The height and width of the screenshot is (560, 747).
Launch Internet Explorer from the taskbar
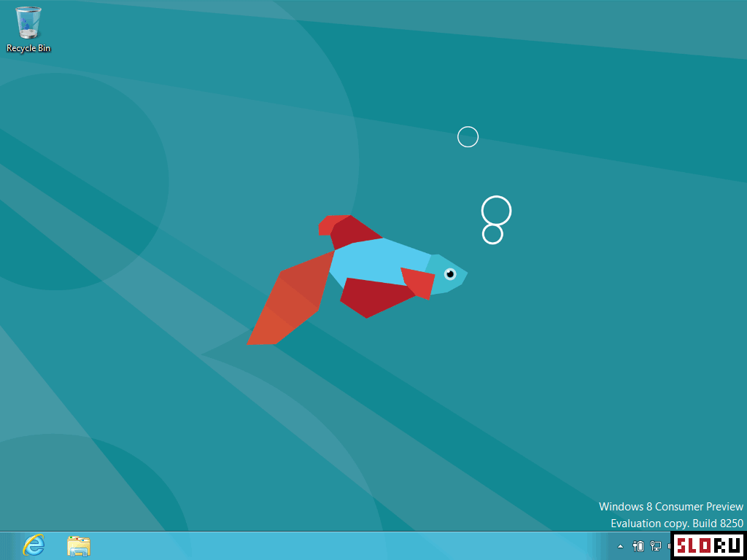click(x=34, y=545)
